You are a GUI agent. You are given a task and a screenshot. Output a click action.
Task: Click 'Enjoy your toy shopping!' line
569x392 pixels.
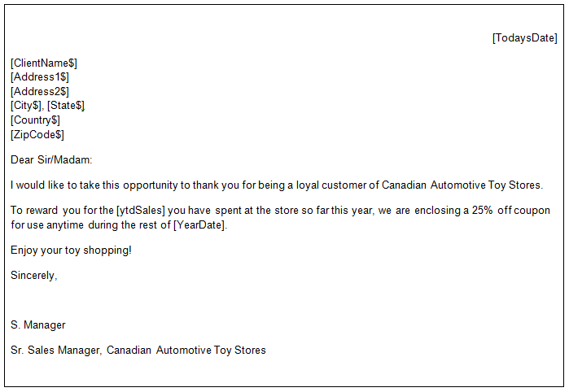coord(71,250)
